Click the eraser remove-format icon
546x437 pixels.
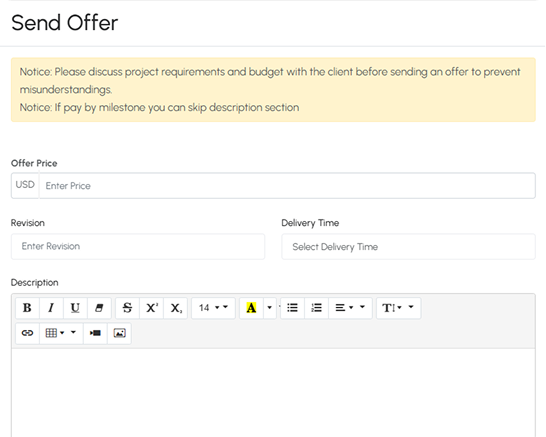[x=99, y=308]
